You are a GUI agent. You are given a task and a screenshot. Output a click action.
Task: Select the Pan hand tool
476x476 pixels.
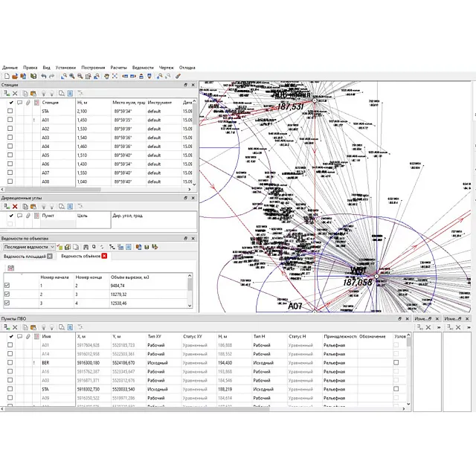point(105,76)
